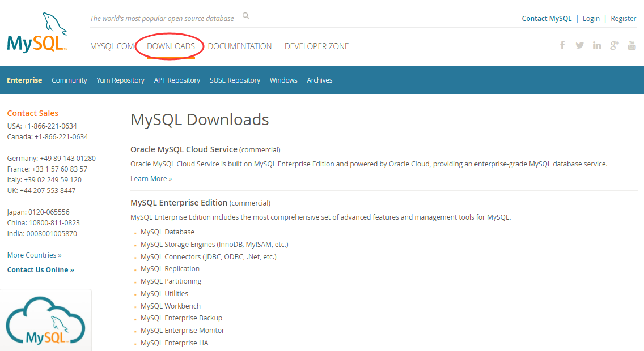Click Contact Us Online link
644x351 pixels.
(41, 270)
